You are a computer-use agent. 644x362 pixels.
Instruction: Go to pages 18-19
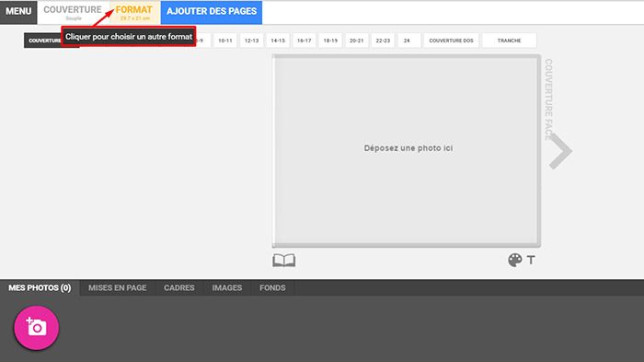tap(330, 41)
